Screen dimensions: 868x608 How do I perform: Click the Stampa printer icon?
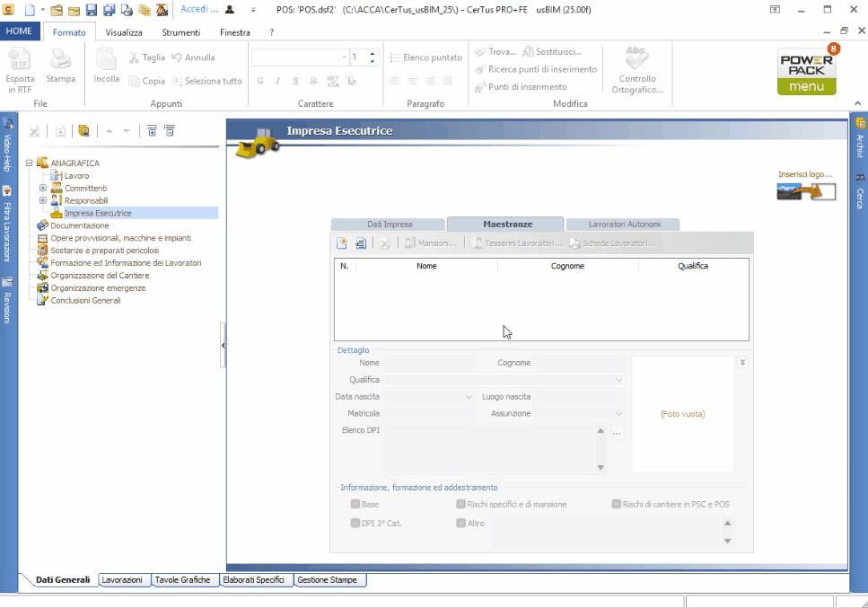[x=61, y=61]
